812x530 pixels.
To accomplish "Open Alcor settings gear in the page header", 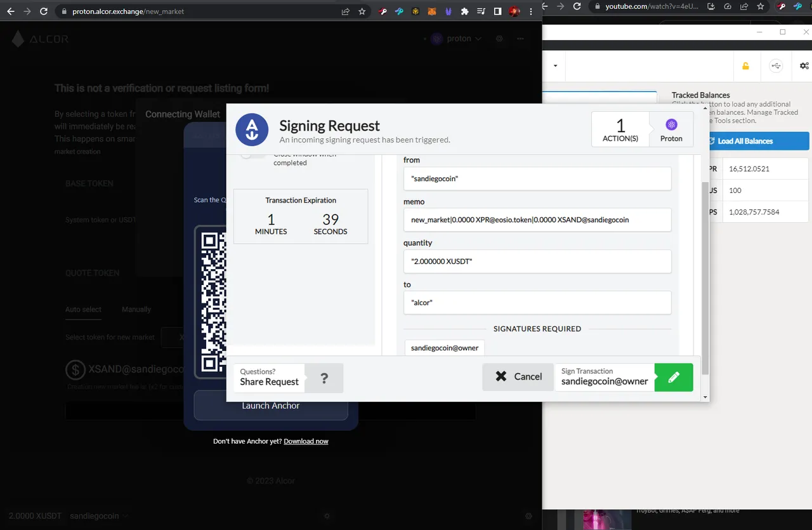I will point(500,39).
